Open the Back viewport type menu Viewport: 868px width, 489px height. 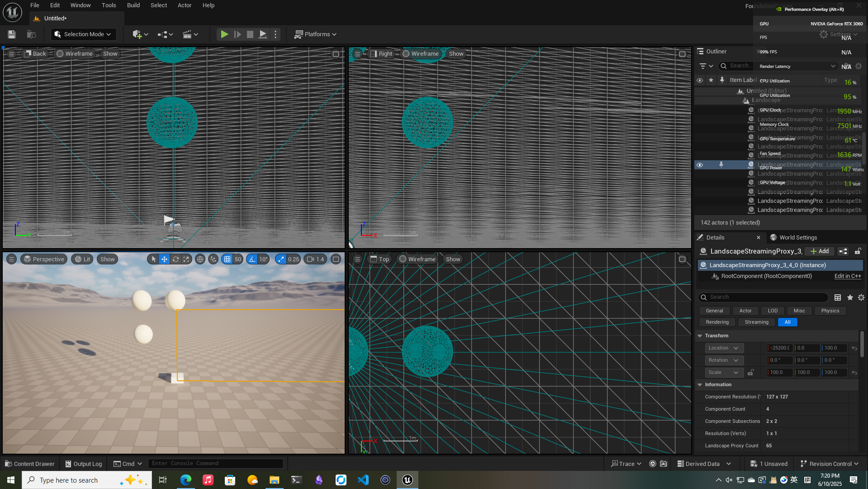point(35,54)
